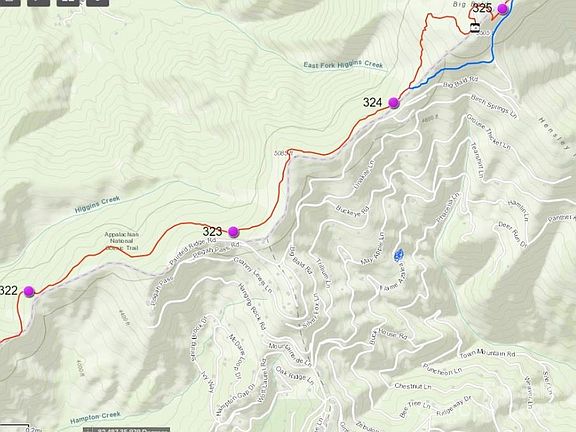Image resolution: width=576 pixels, height=432 pixels.
Task: Click the coordinates display box at bottom
Action: 127,429
